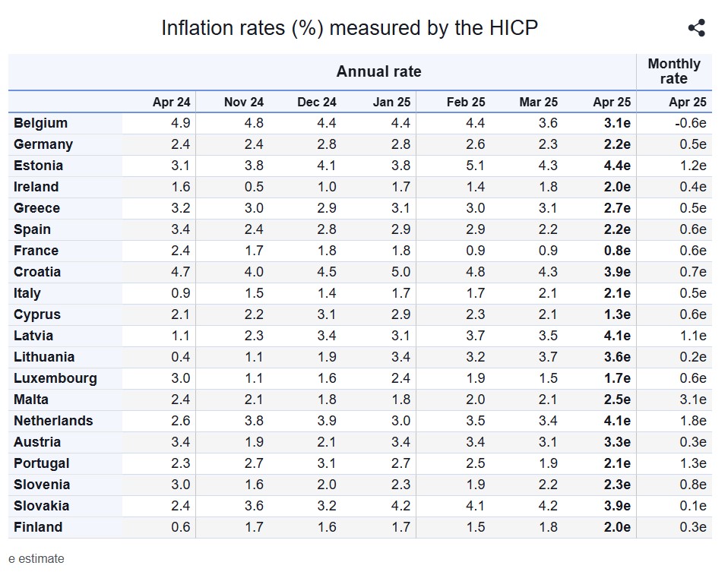Select the Feb 25 column header
Image resolution: width=728 pixels, height=575 pixels.
pyautogui.click(x=466, y=102)
